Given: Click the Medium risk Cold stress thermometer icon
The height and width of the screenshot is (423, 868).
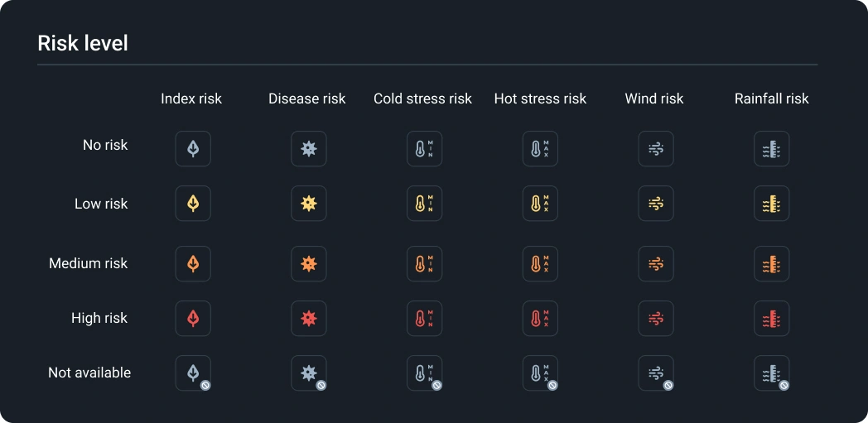Looking at the screenshot, I should click(424, 264).
